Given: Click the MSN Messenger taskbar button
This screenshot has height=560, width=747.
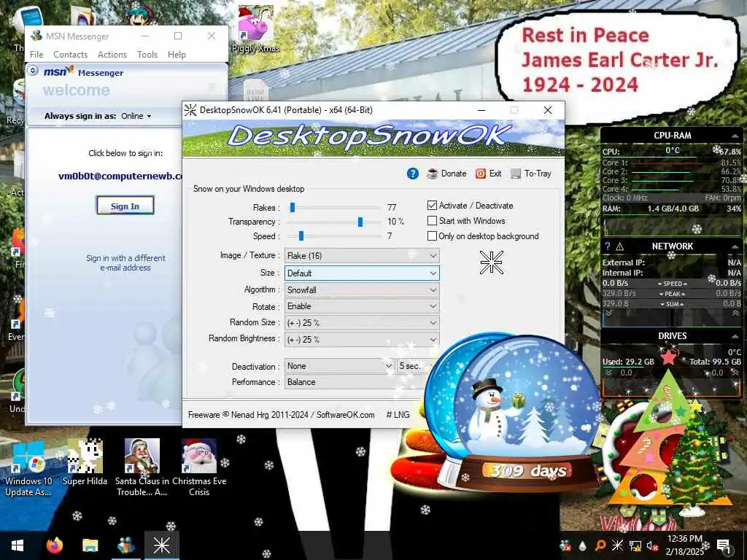Looking at the screenshot, I should tap(125, 545).
